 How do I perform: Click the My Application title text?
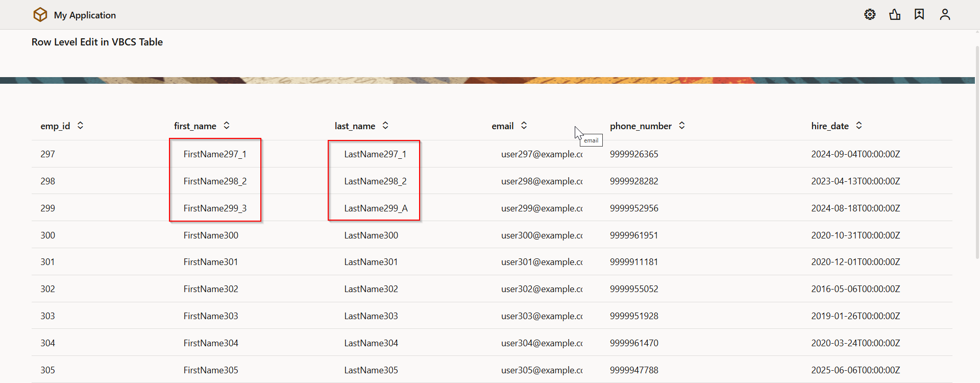(x=85, y=15)
